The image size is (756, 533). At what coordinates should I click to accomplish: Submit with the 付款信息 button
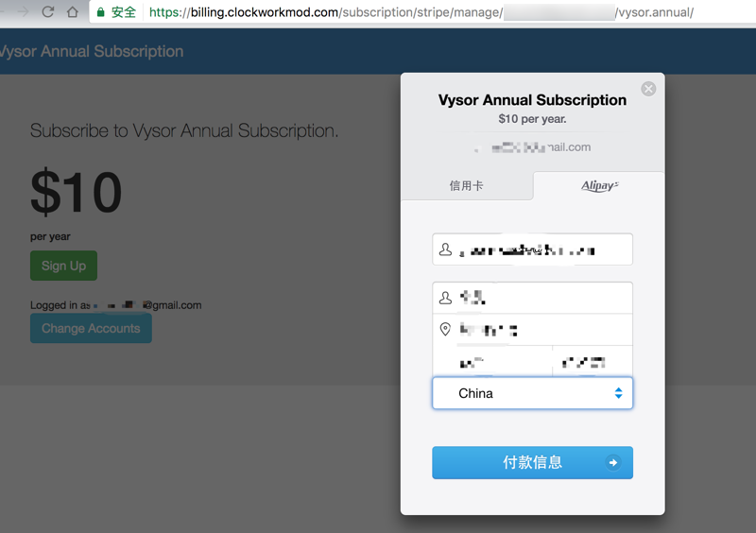(x=532, y=462)
